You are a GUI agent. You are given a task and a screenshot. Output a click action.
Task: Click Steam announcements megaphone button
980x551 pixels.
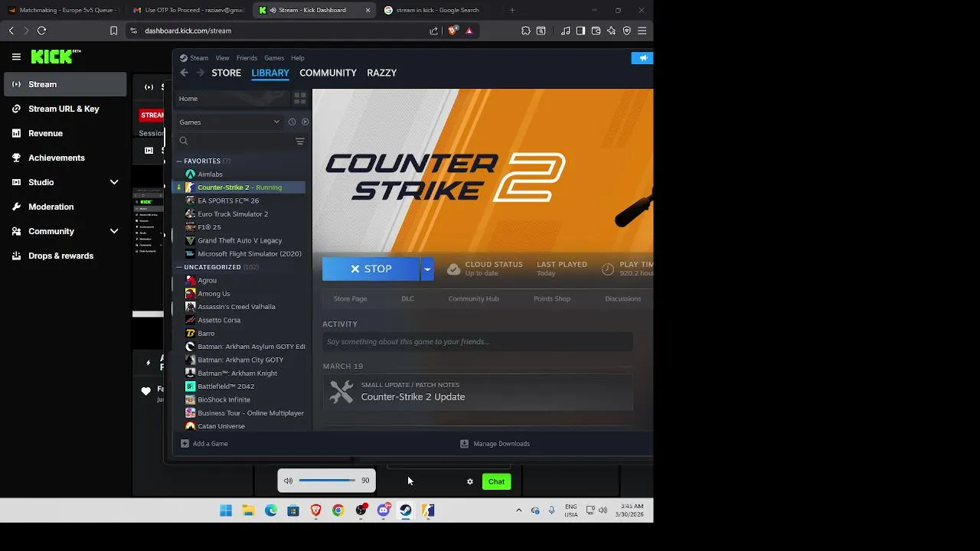tap(642, 58)
